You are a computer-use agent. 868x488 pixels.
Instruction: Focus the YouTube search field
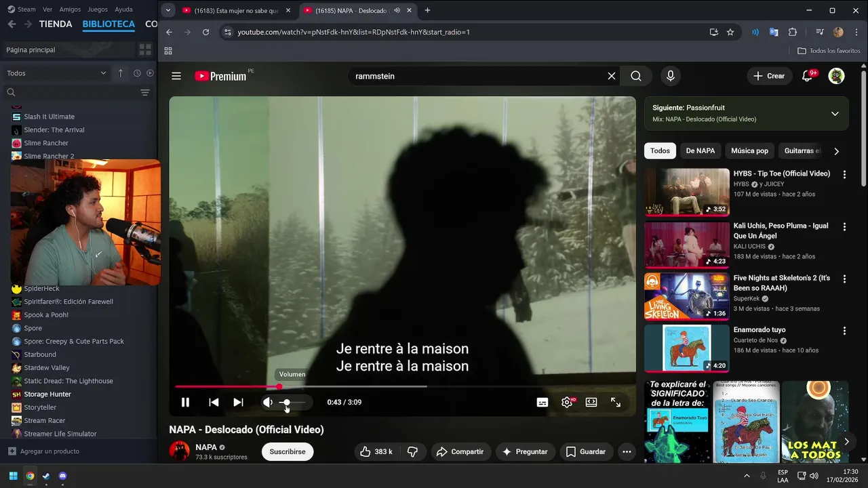[x=475, y=76]
